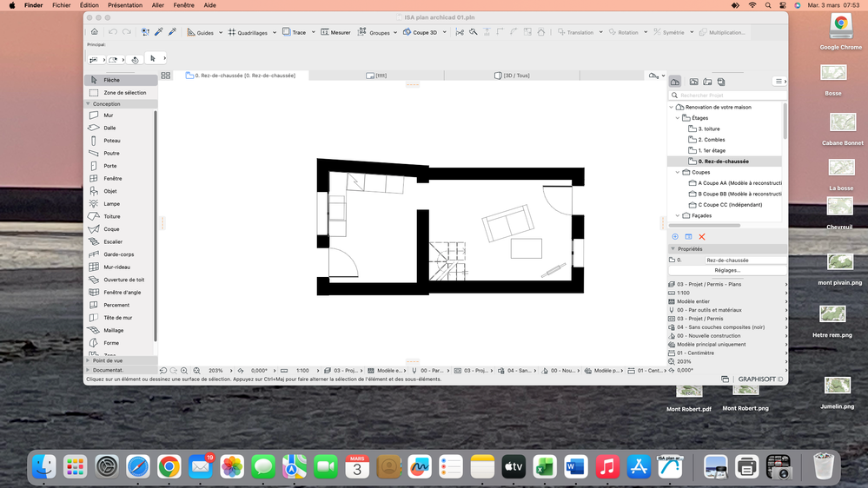Pick the Poteau column tool
The height and width of the screenshot is (488, 868).
121,141
